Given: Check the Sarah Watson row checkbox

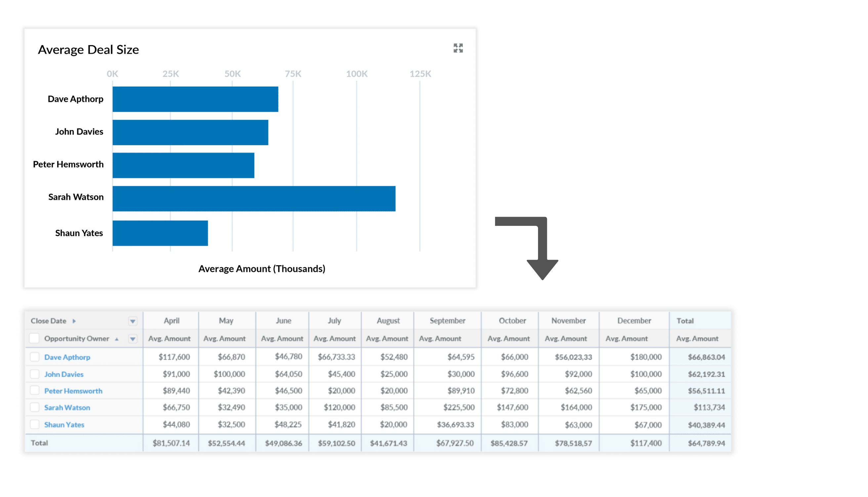Looking at the screenshot, I should click(x=34, y=407).
